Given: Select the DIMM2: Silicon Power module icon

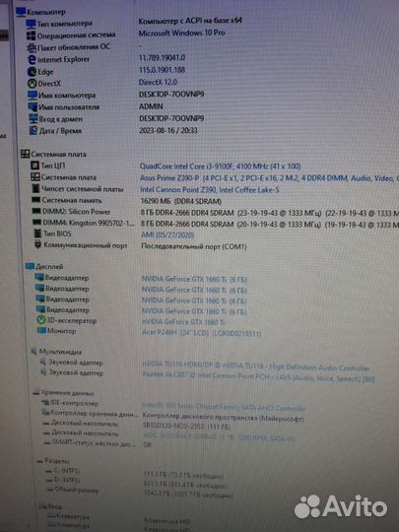Looking at the screenshot, I should tap(36, 211).
